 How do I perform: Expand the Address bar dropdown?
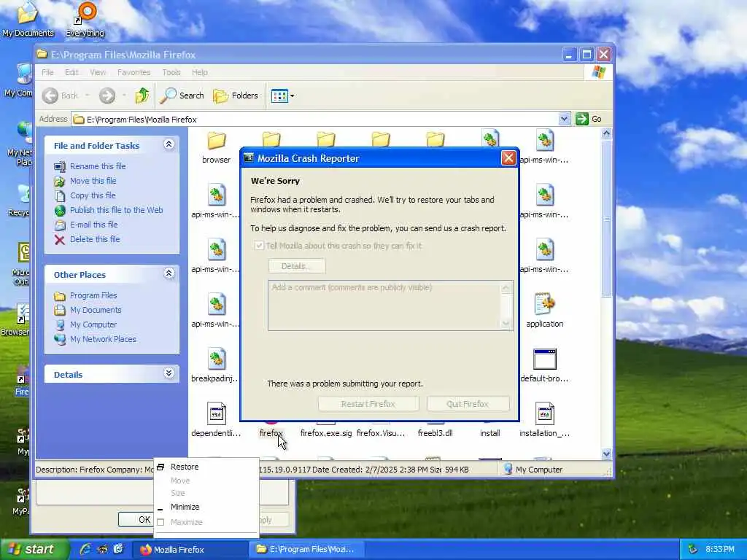[x=564, y=119]
